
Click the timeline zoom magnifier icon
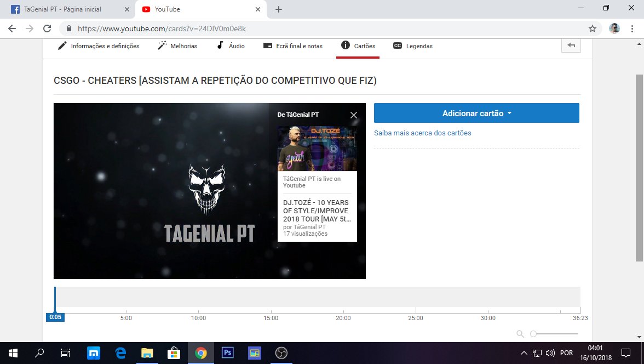point(520,333)
